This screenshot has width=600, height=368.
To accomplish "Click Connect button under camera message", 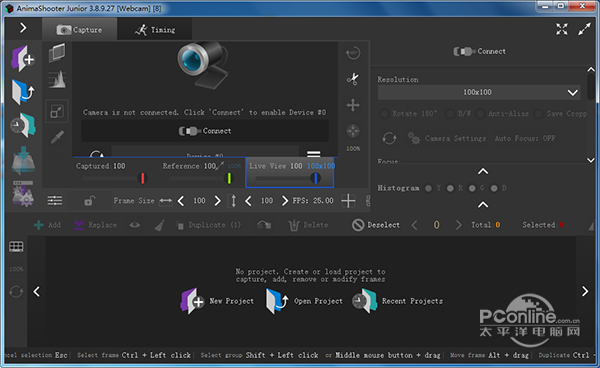I will coord(205,131).
